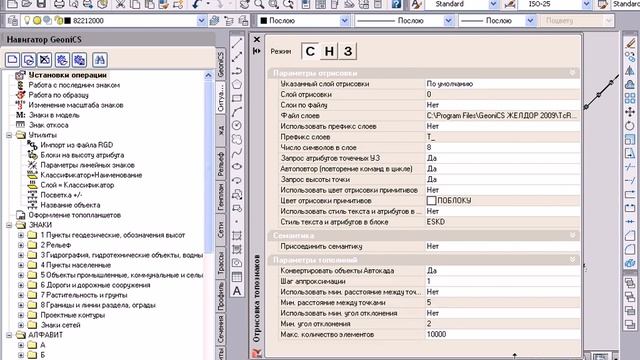The width and height of the screenshot is (640, 360).
Task: Switch to the Рельеф vertical tab
Action: point(220,164)
